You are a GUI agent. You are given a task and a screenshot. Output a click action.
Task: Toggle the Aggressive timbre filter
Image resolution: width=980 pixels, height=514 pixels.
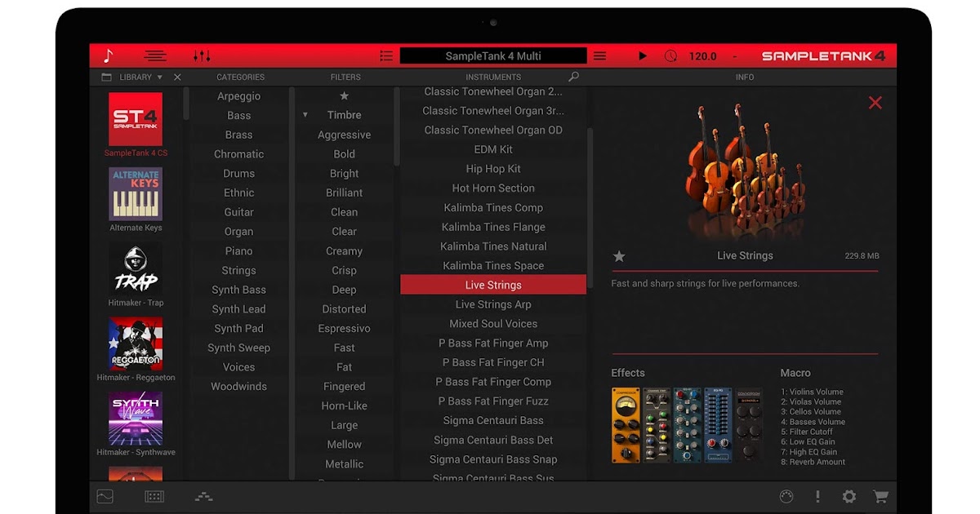coord(344,135)
